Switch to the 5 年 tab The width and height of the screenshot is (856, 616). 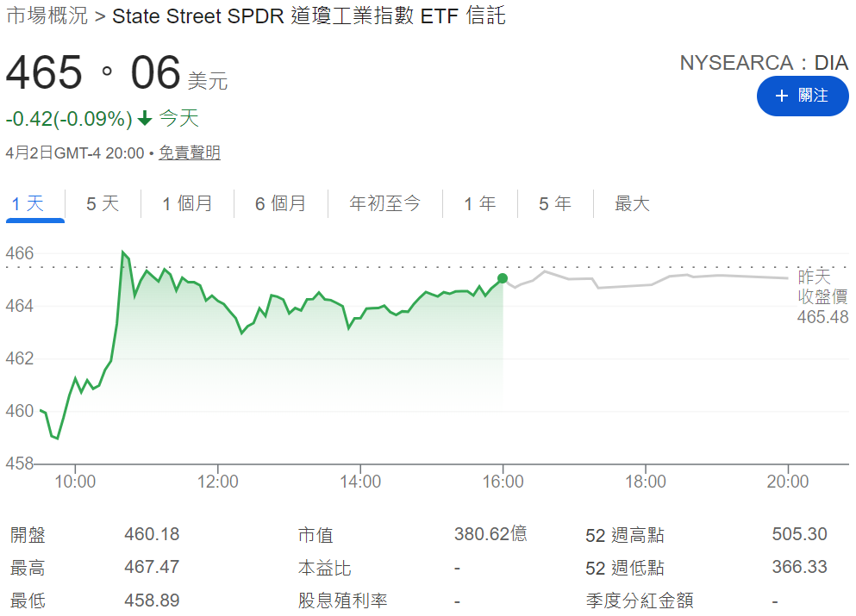pyautogui.click(x=554, y=204)
